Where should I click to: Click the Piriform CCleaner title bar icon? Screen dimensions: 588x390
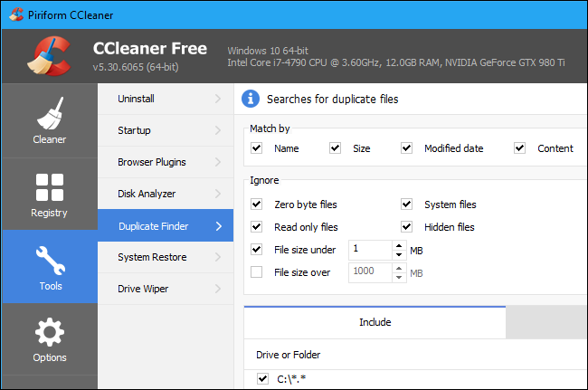(x=13, y=14)
